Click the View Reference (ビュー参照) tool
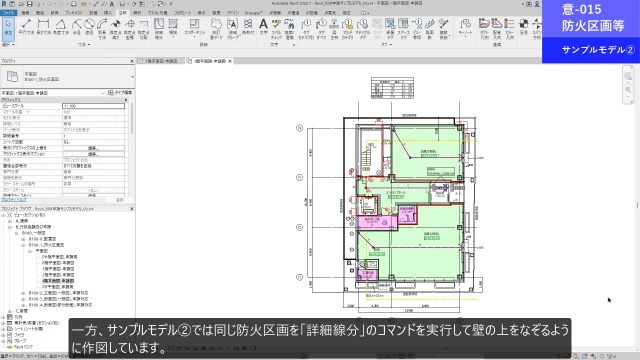The image size is (640, 360). coord(417,29)
